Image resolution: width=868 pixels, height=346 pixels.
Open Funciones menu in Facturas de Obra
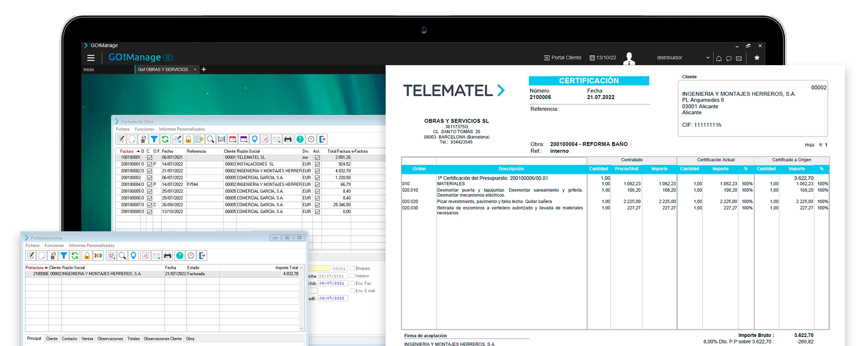click(144, 129)
